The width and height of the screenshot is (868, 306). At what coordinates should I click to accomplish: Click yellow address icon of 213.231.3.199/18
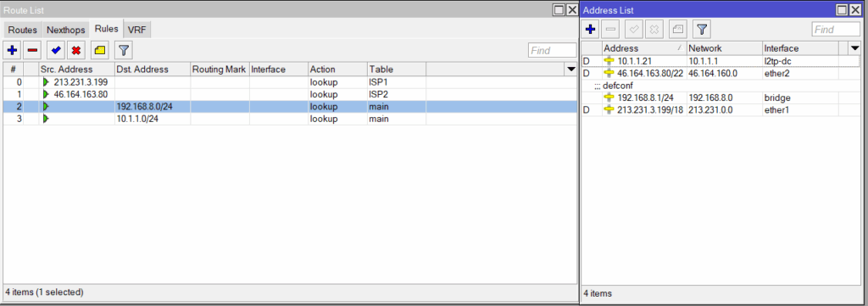coord(609,109)
